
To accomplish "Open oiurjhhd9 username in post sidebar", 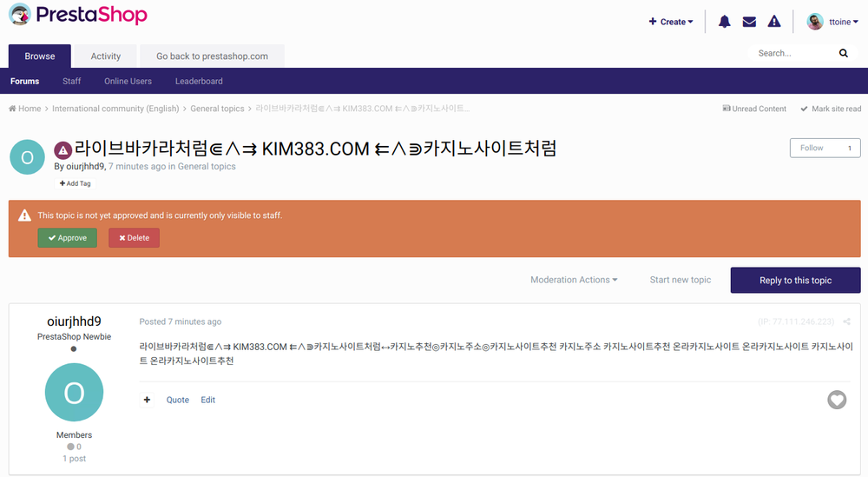I will [74, 321].
